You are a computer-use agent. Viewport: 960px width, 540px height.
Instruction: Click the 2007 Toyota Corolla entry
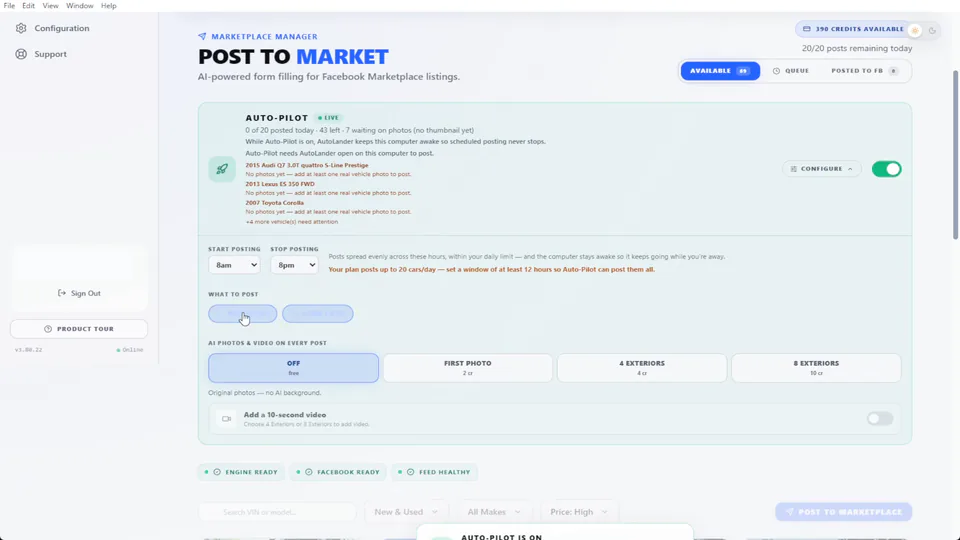(274, 203)
